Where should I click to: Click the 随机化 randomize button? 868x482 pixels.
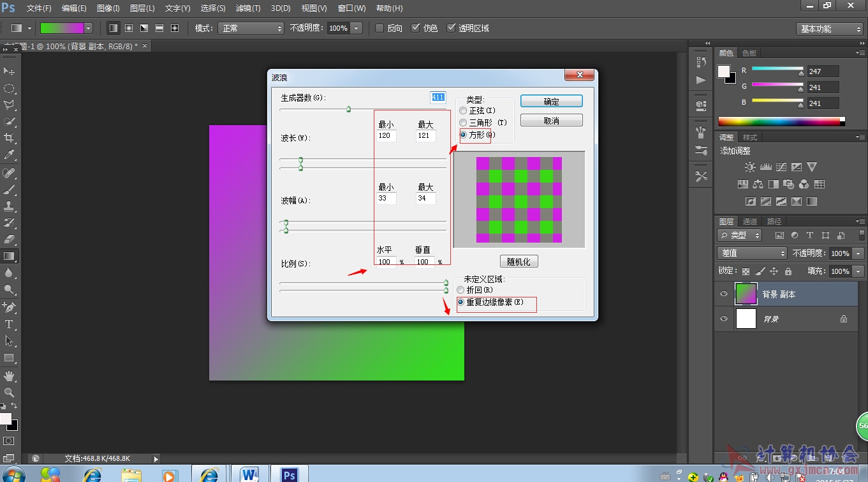click(519, 262)
